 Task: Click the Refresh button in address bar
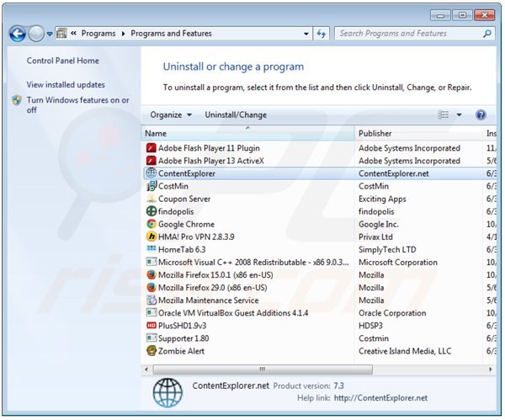pyautogui.click(x=322, y=34)
